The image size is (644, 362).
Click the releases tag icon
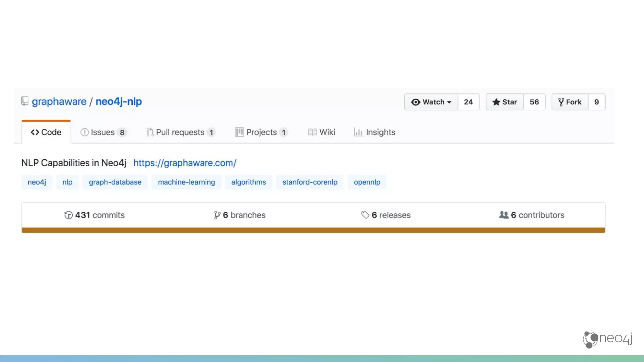coord(365,215)
